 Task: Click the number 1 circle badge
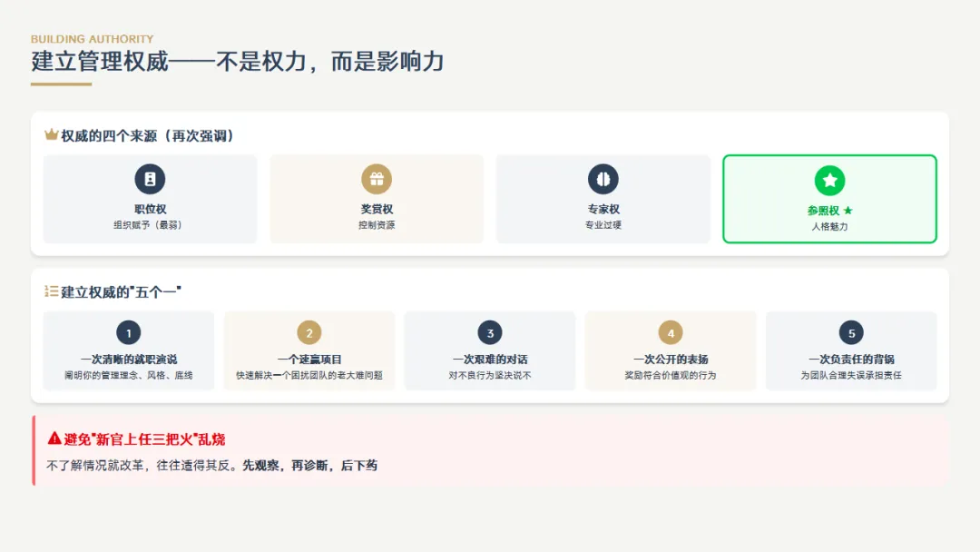129,332
